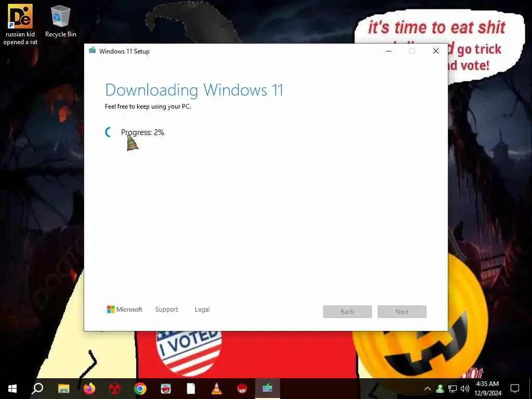
Task: Show hidden system tray icons
Action: click(428, 389)
